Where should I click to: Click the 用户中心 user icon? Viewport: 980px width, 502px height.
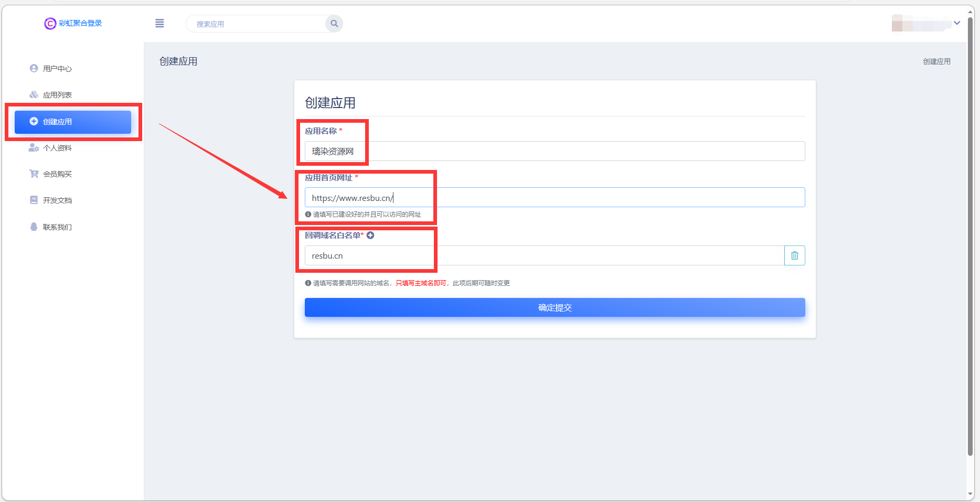tap(34, 68)
